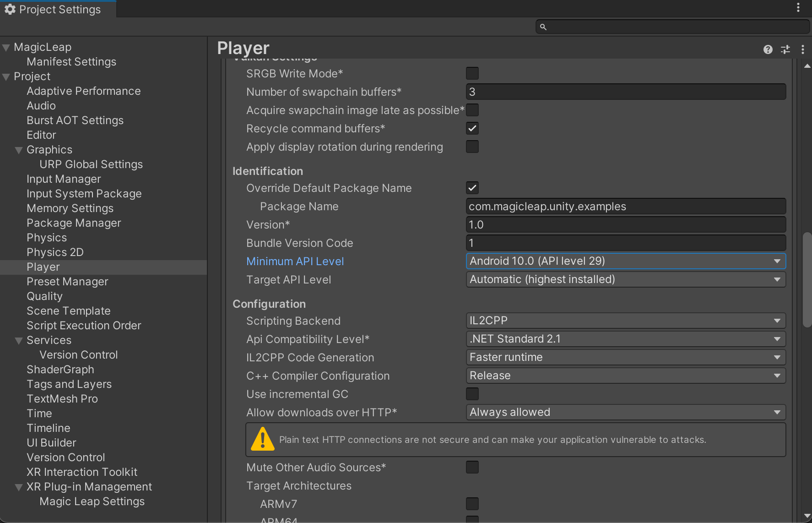Collapse the Graphics tree section

point(19,150)
